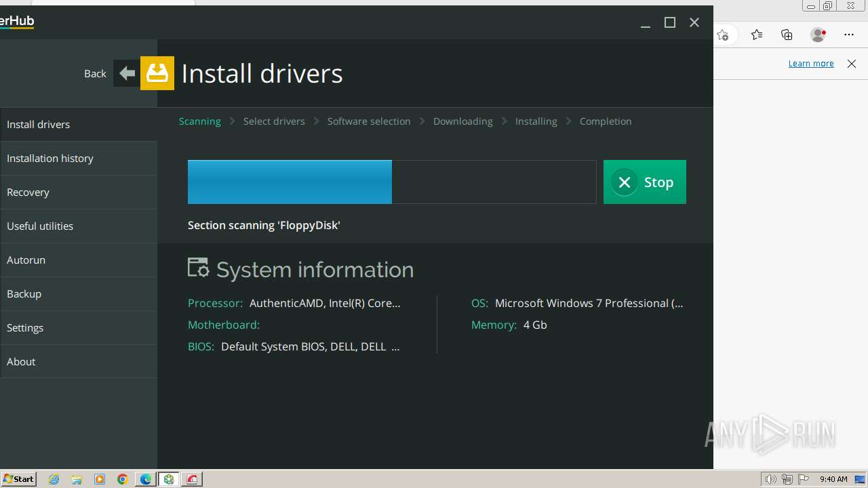Click the OS value 'Microsoft Windows 7 Professional'
Viewport: 868px width, 488px height.
pos(589,303)
